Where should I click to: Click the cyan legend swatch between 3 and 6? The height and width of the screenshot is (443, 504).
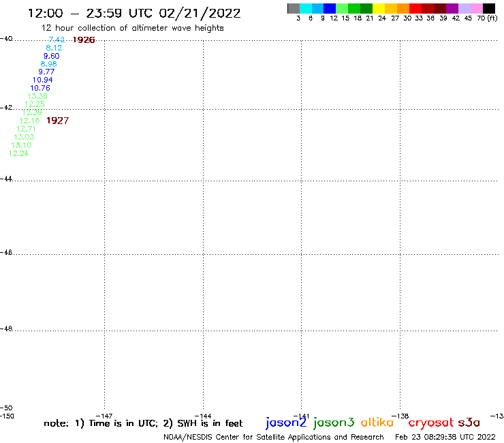coord(306,8)
